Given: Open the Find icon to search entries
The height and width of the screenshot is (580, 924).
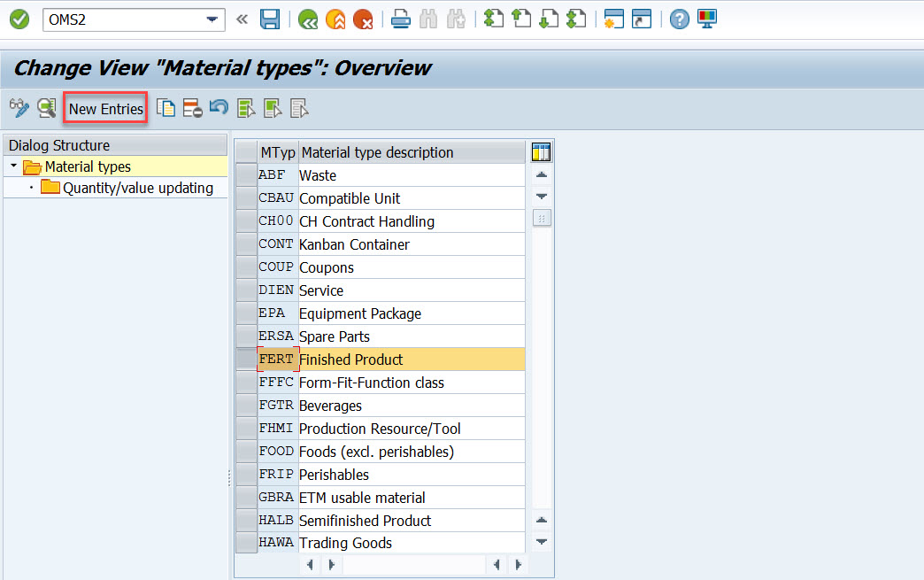Looking at the screenshot, I should coord(428,19).
